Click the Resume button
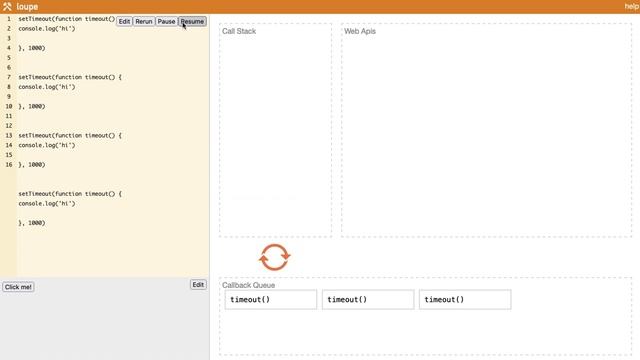 192,21
